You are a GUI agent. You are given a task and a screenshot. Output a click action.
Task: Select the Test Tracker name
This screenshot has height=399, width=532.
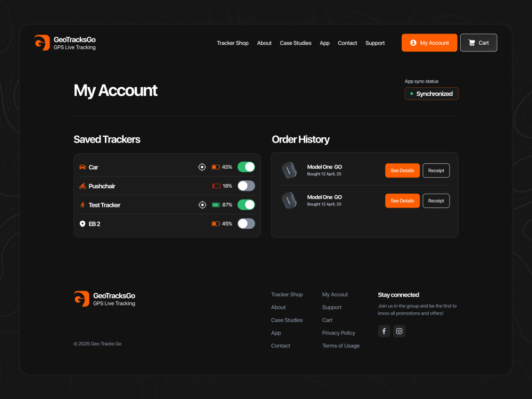(104, 205)
